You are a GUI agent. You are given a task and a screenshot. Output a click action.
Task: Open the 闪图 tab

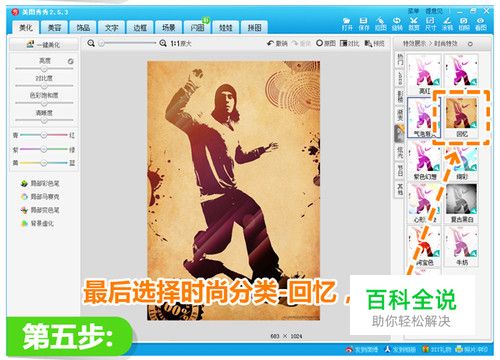click(x=197, y=27)
